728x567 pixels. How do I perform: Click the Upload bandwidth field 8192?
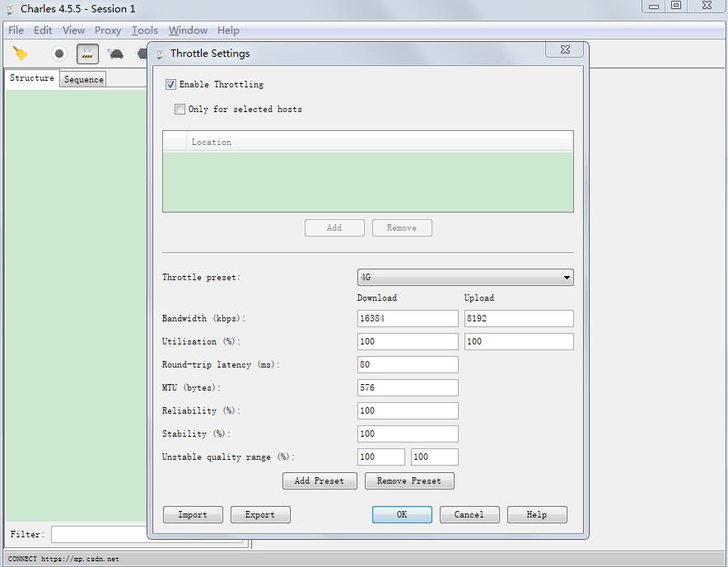point(519,318)
